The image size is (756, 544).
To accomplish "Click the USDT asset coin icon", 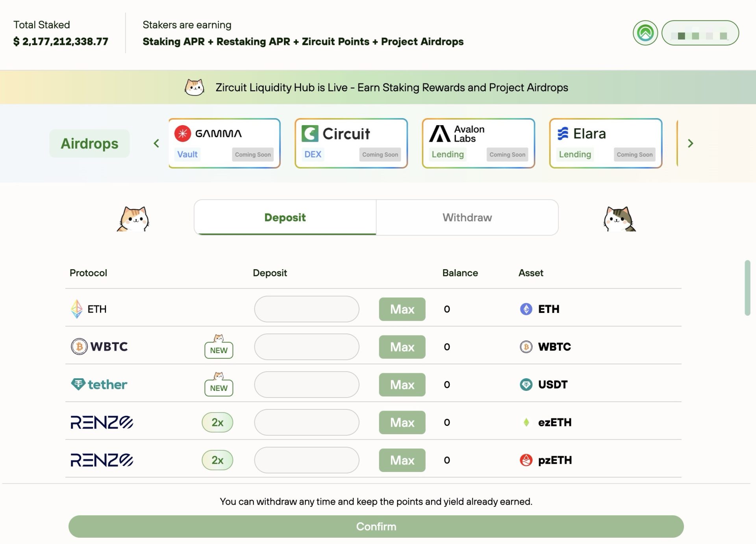I will point(526,385).
